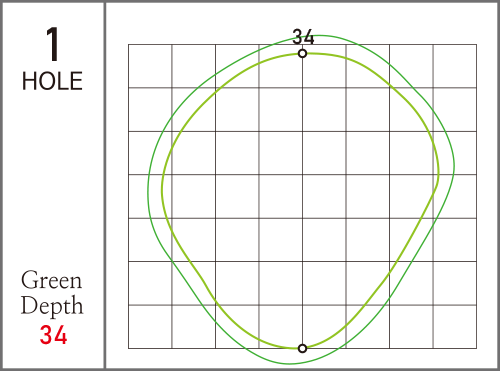Viewport: 500px width, 371px height.
Task: Click the red 34 Green Depth value
Action: [53, 335]
